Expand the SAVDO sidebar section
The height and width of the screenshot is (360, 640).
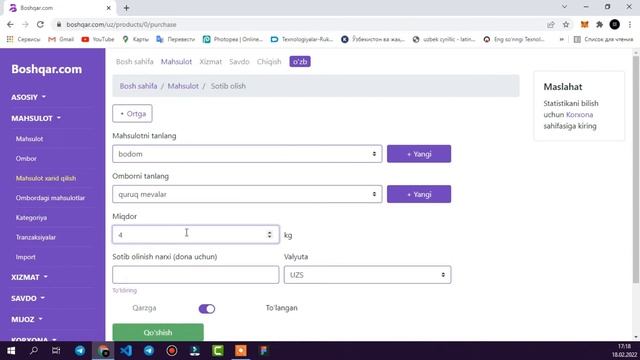[x=28, y=298]
